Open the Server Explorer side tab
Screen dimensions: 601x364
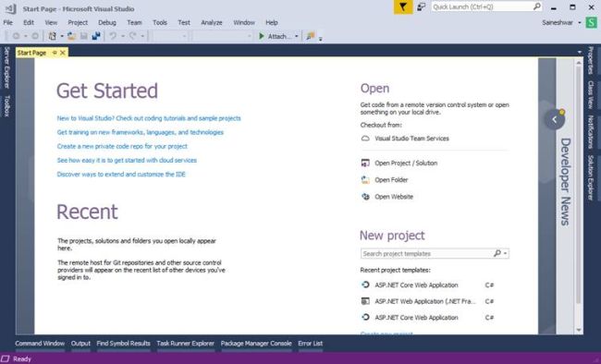click(6, 67)
